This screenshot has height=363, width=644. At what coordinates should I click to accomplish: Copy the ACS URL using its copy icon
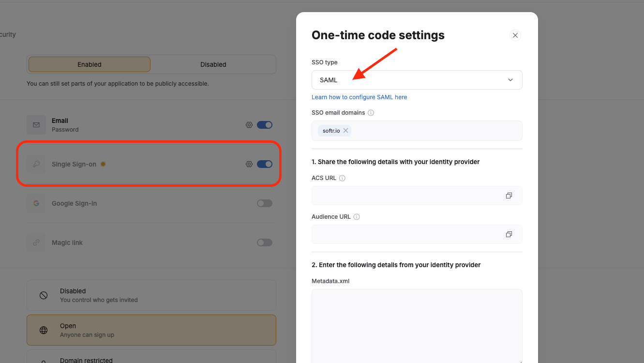[509, 195]
